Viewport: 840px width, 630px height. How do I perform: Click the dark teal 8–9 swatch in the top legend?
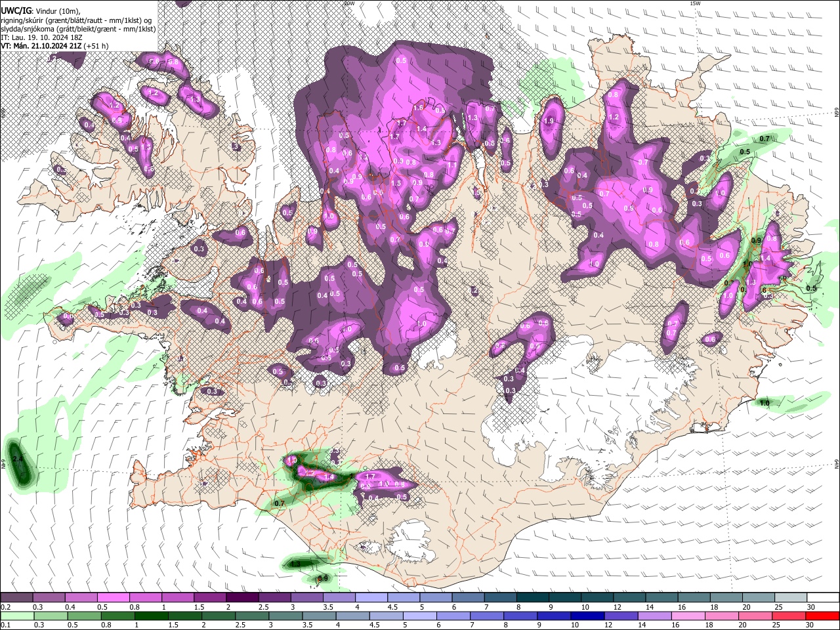tap(532, 598)
